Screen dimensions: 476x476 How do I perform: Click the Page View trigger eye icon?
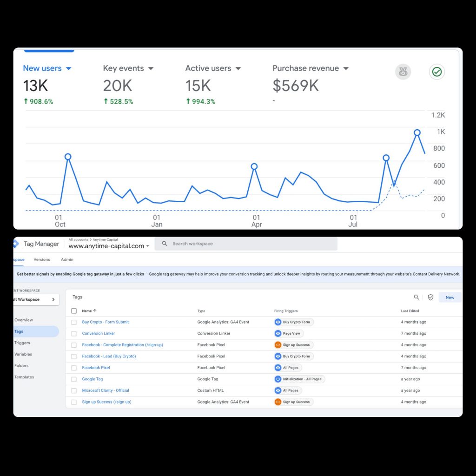(x=278, y=333)
